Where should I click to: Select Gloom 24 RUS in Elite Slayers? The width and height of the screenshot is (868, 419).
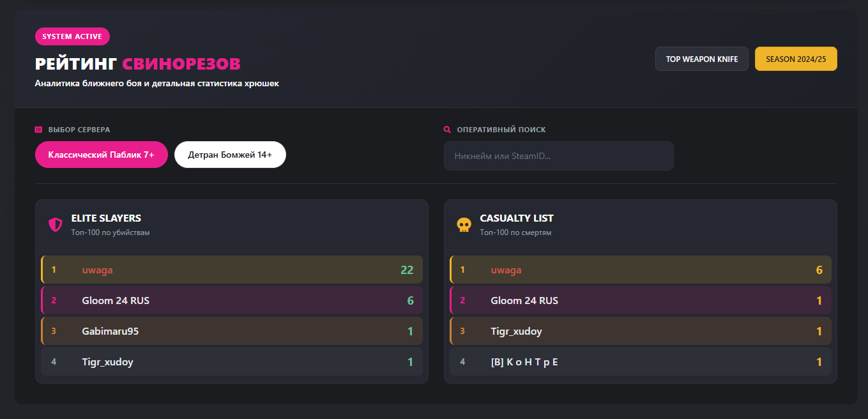pos(116,300)
